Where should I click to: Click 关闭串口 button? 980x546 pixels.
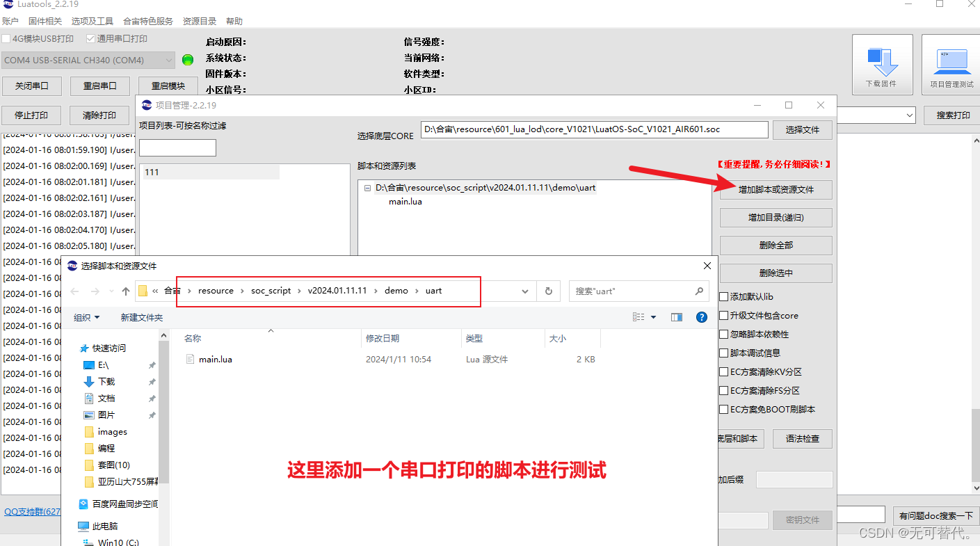(32, 86)
